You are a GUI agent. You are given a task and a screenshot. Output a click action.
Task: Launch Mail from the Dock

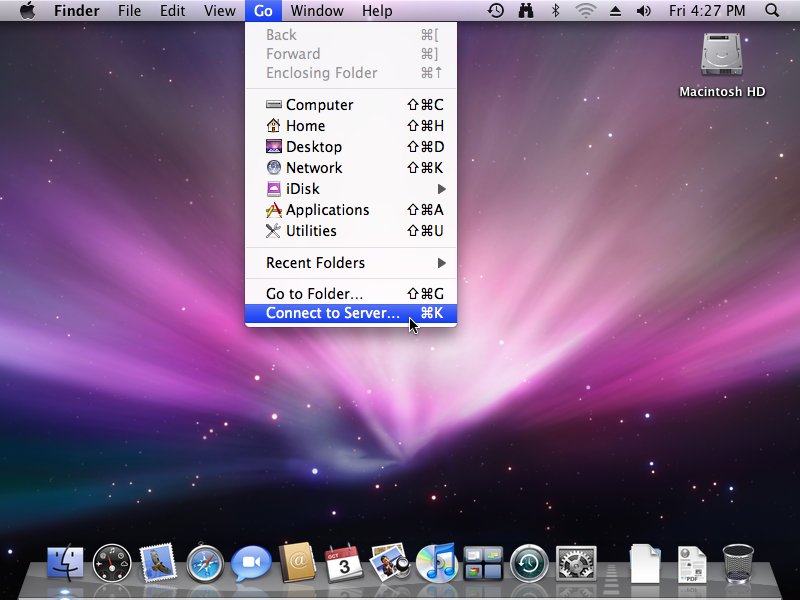tap(158, 564)
